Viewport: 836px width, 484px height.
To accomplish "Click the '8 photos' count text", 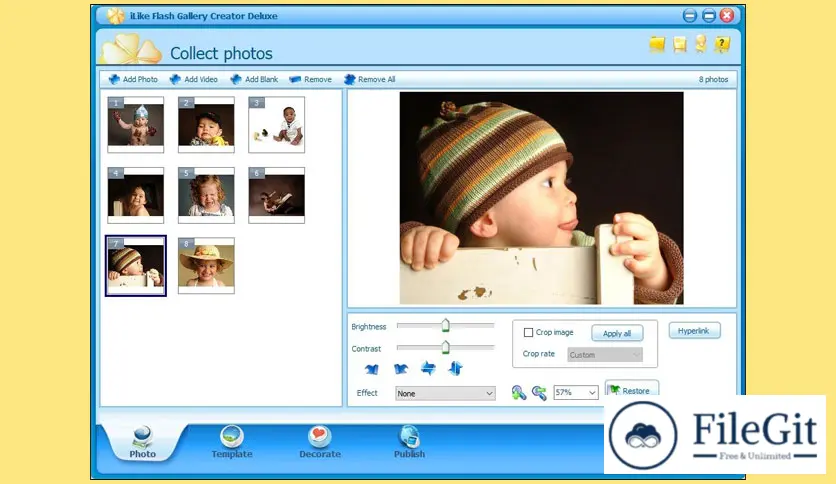I will click(x=713, y=79).
